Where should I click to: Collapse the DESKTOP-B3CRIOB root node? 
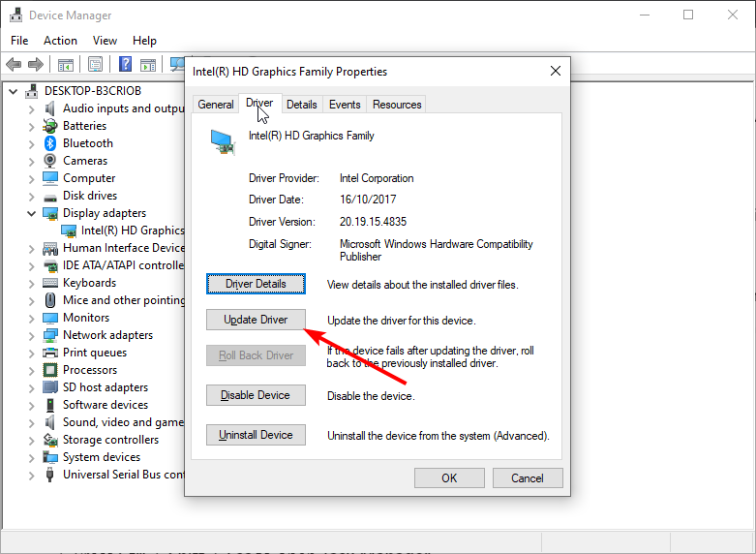pyautogui.click(x=14, y=91)
